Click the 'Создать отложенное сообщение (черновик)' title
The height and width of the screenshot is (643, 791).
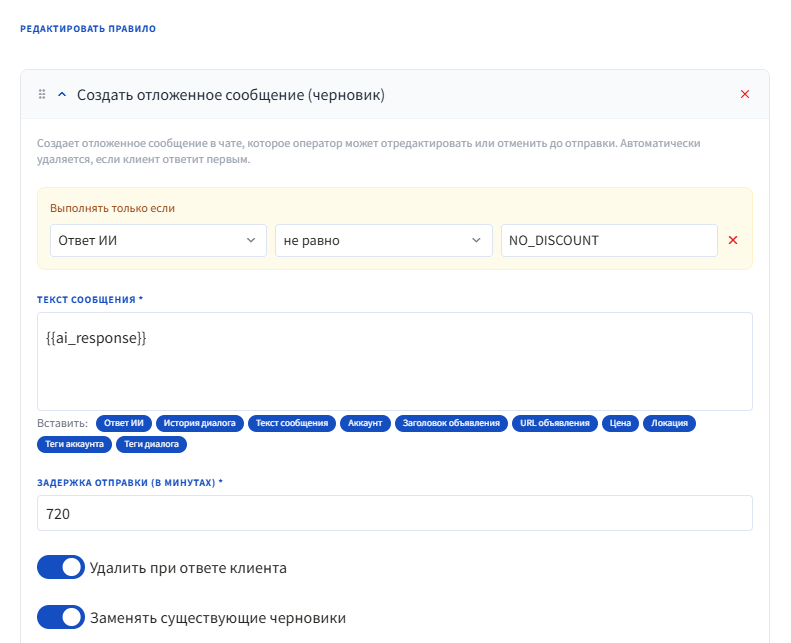(231, 95)
